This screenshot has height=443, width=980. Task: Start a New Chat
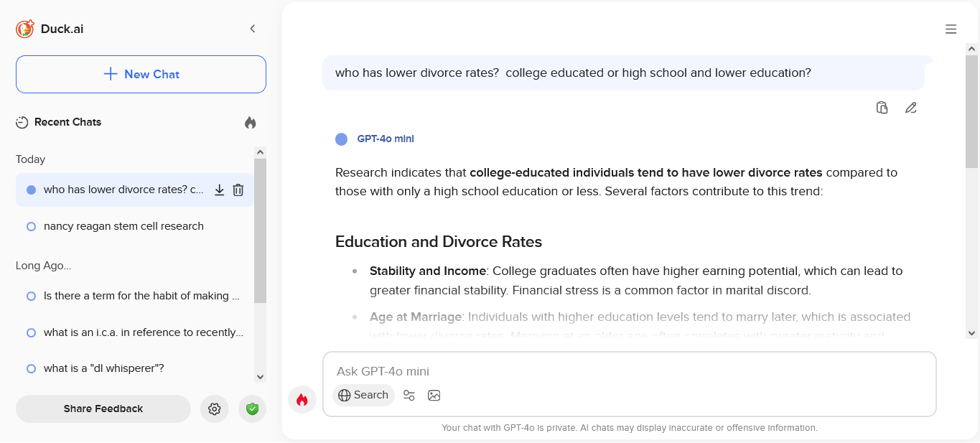point(141,74)
